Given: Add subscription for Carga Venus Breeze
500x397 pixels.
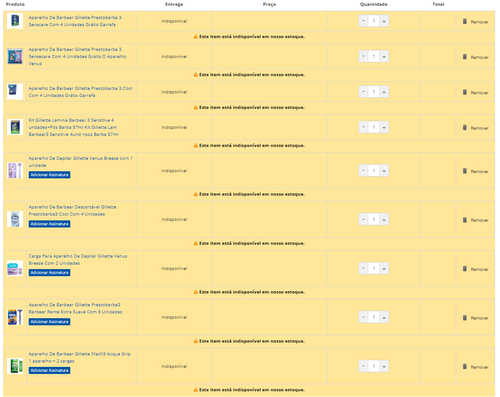Looking at the screenshot, I should [x=49, y=273].
